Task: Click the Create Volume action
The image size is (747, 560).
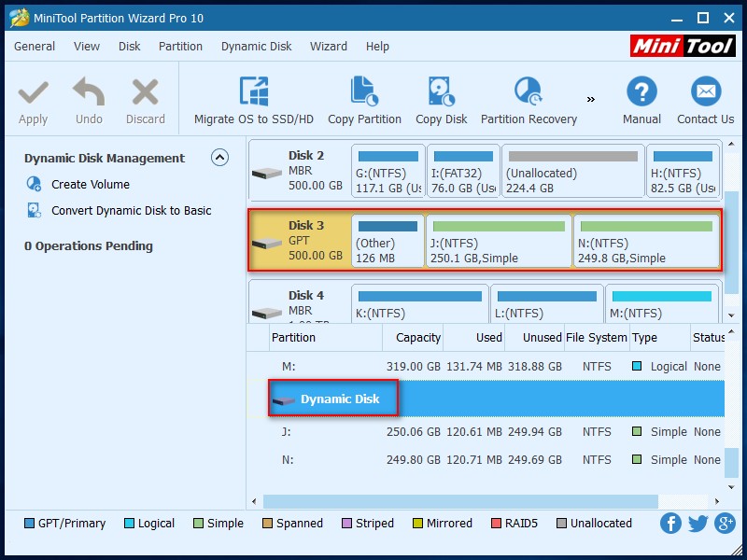Action: 90,185
